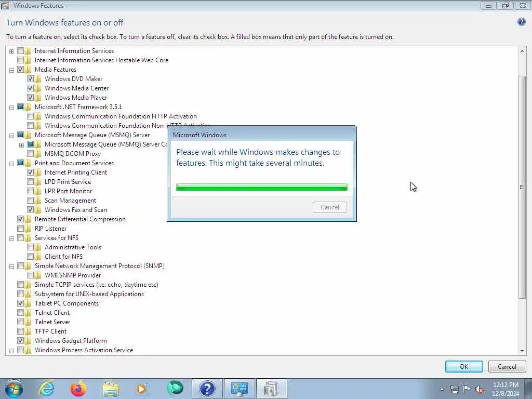This screenshot has width=532, height=399.
Task: Click folder icon next to Telnet Client
Action: 28,312
